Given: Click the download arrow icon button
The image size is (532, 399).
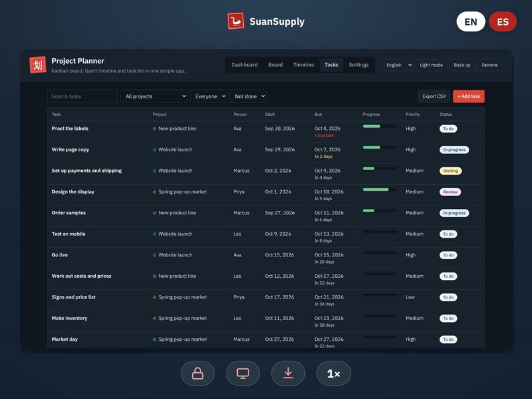Looking at the screenshot, I should [x=288, y=374].
